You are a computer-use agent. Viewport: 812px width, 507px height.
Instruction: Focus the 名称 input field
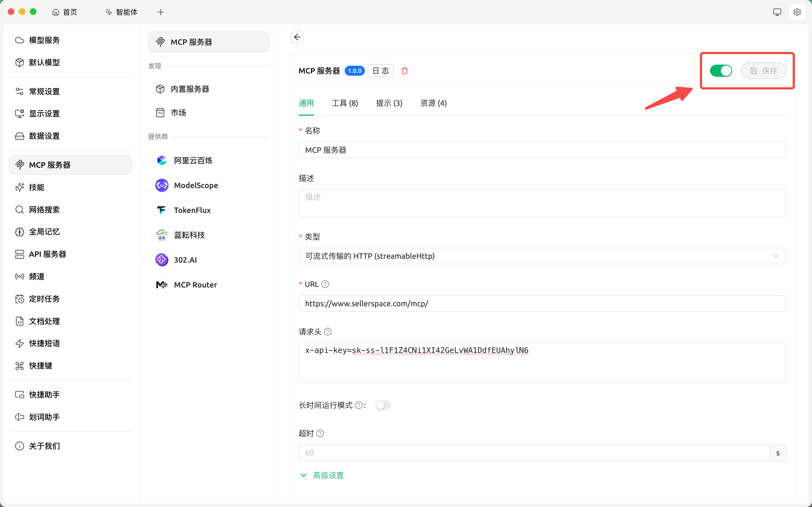(542, 150)
